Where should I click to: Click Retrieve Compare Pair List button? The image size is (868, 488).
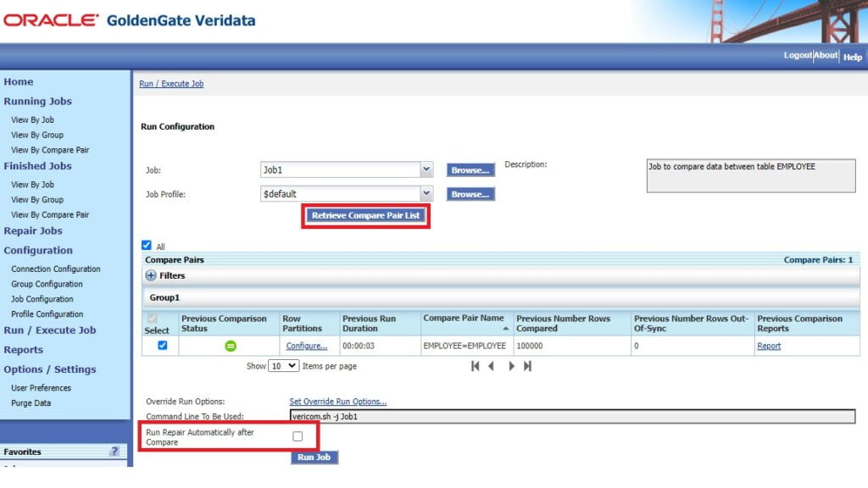click(366, 215)
